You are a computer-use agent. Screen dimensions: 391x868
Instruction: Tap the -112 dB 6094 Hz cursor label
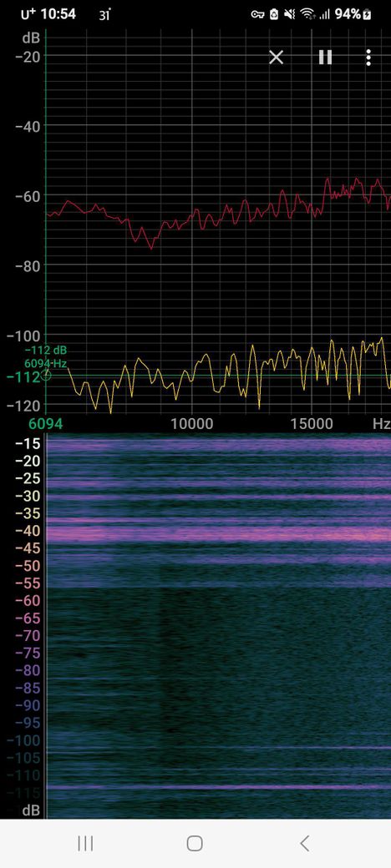pos(45,357)
